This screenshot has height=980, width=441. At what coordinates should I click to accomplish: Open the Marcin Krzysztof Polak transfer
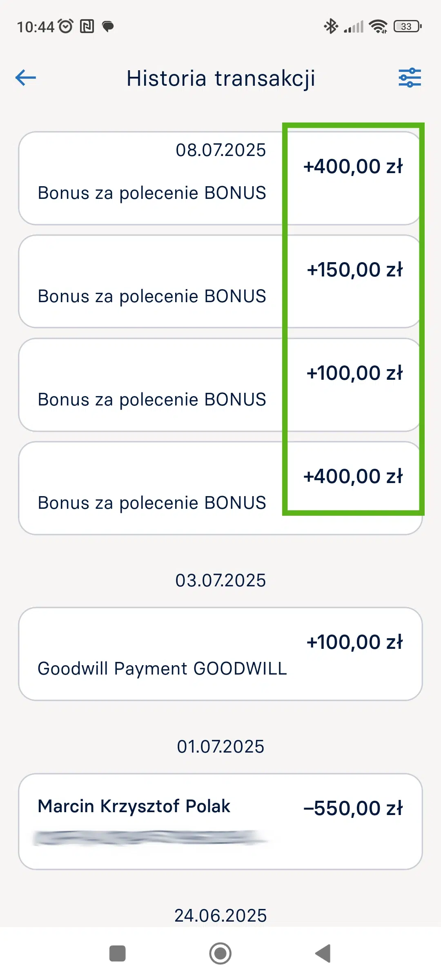[220, 821]
